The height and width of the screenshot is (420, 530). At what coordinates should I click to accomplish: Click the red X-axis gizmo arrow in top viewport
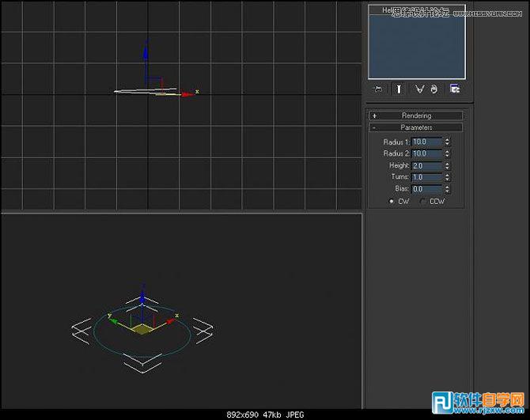187,95
